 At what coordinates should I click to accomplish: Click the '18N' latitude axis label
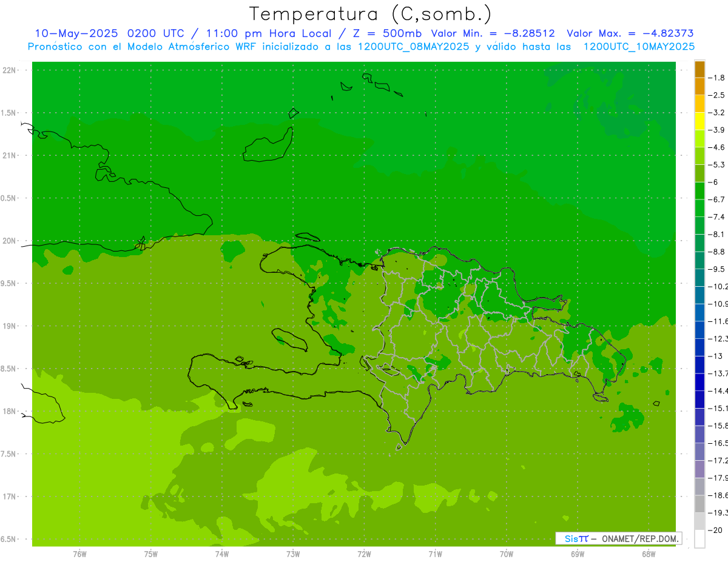click(x=10, y=412)
